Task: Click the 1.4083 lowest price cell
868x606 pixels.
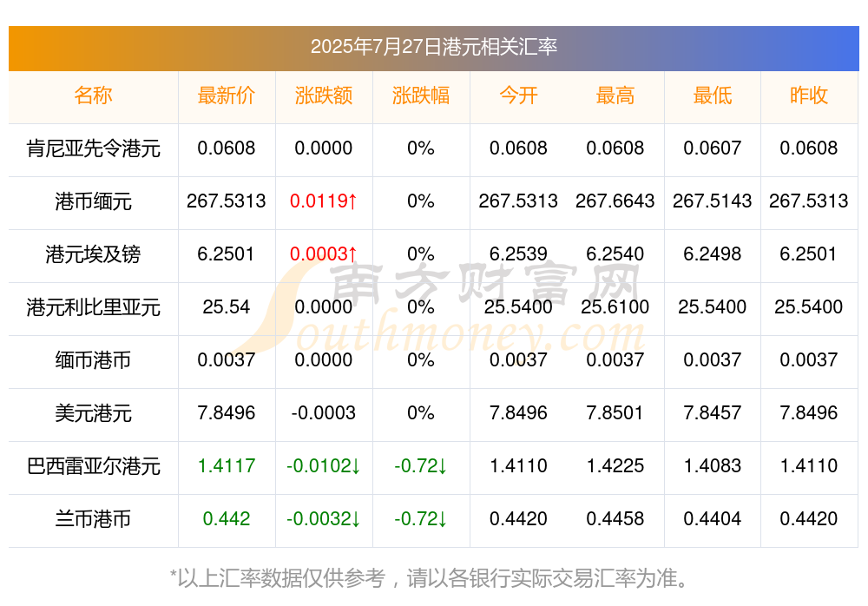Action: coord(713,466)
